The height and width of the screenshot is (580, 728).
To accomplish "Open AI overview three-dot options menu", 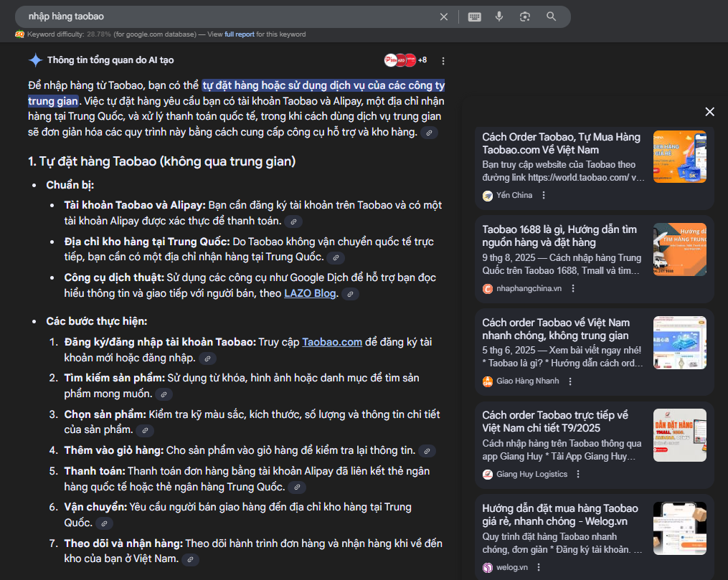I will (443, 61).
